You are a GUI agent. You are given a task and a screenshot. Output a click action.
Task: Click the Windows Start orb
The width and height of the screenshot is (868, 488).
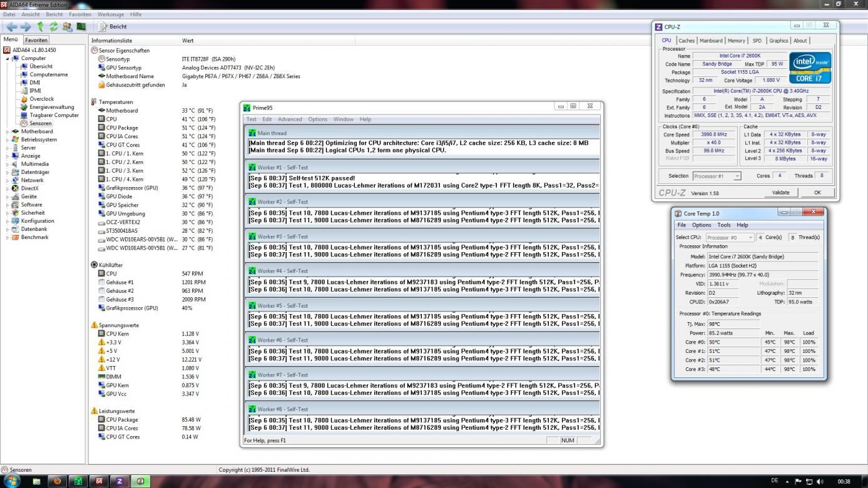[x=12, y=480]
